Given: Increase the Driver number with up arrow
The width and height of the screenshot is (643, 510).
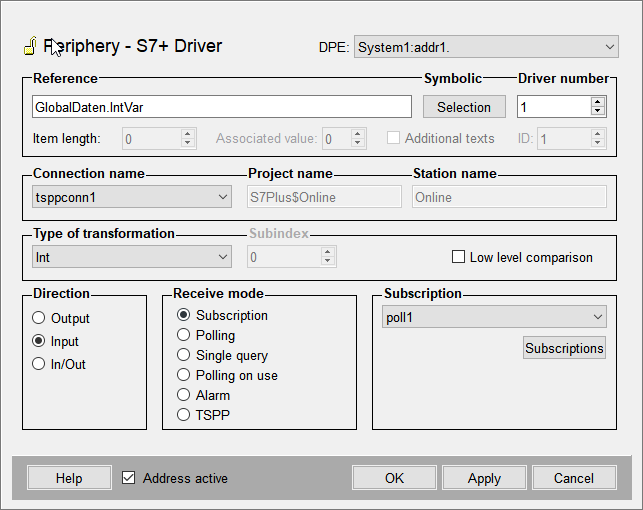Looking at the screenshot, I should point(598,102).
